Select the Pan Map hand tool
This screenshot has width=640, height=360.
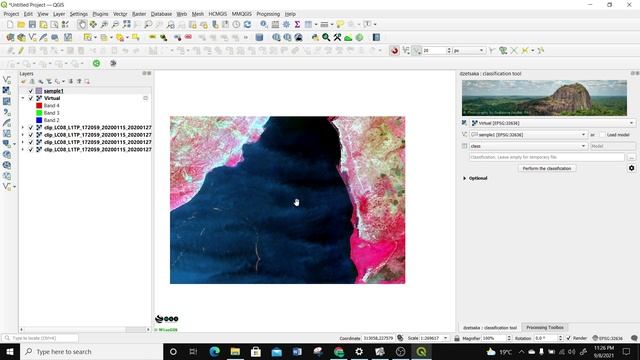coord(82,24)
